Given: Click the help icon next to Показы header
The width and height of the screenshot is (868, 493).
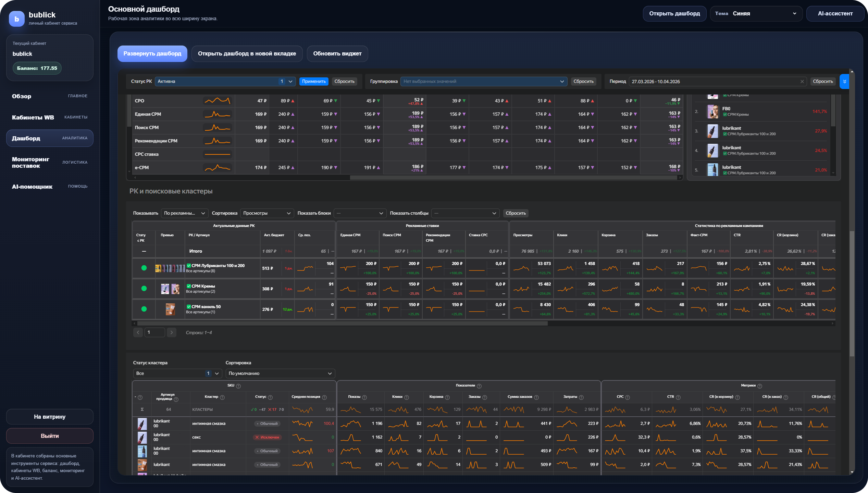Looking at the screenshot, I should (364, 397).
